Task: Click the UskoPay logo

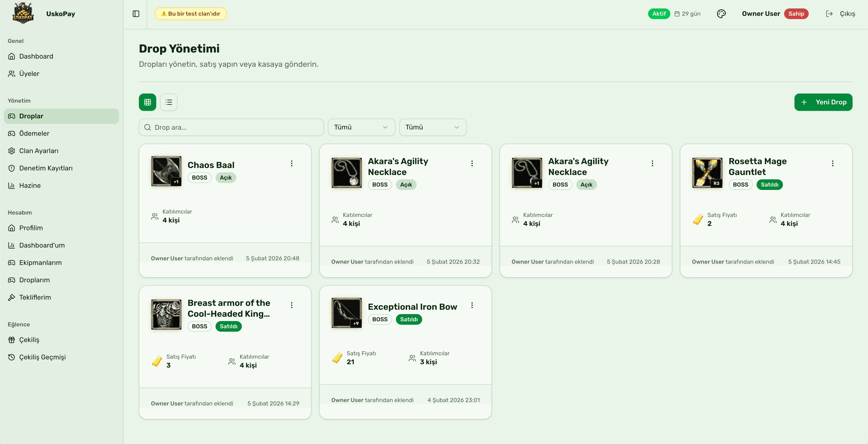Action: tap(23, 13)
